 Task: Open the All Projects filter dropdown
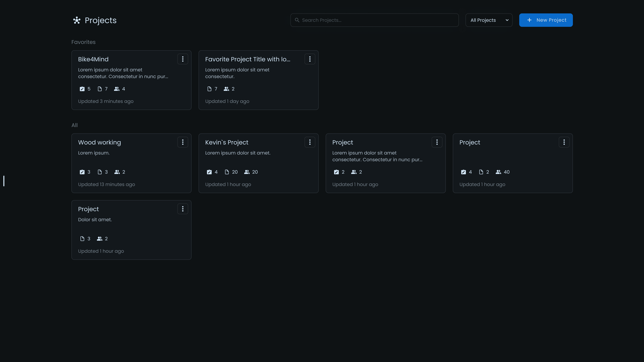click(489, 20)
